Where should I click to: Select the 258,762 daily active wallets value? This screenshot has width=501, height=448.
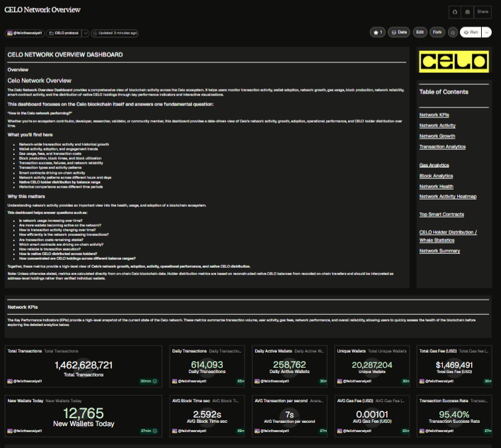pos(290,364)
